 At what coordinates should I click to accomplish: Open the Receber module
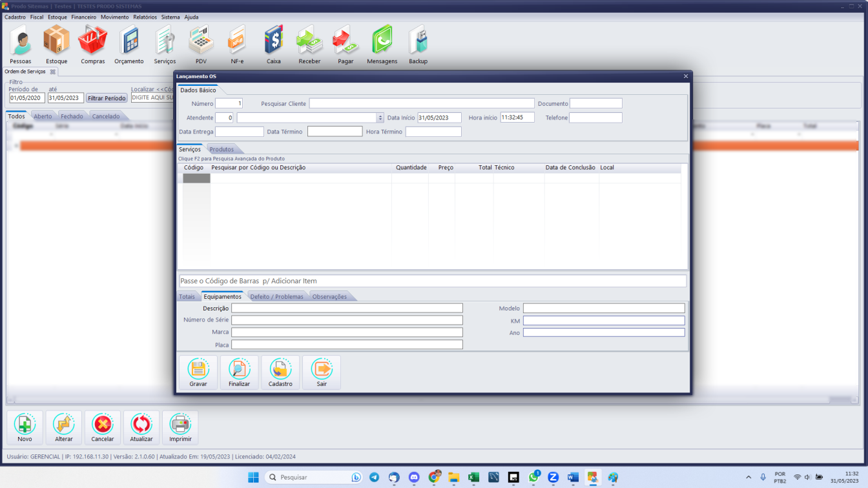tap(309, 43)
